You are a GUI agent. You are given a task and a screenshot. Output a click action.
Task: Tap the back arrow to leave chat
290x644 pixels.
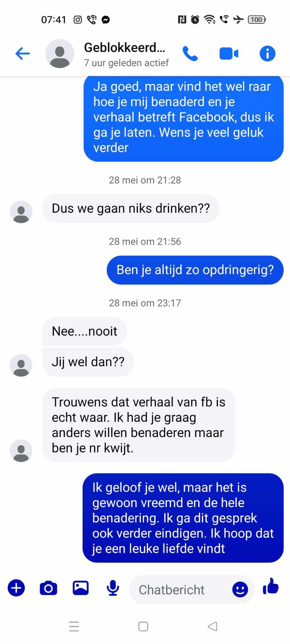[x=22, y=54]
